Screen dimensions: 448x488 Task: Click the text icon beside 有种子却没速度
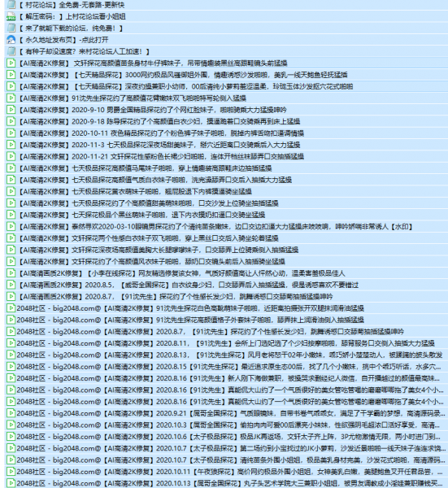(11, 51)
